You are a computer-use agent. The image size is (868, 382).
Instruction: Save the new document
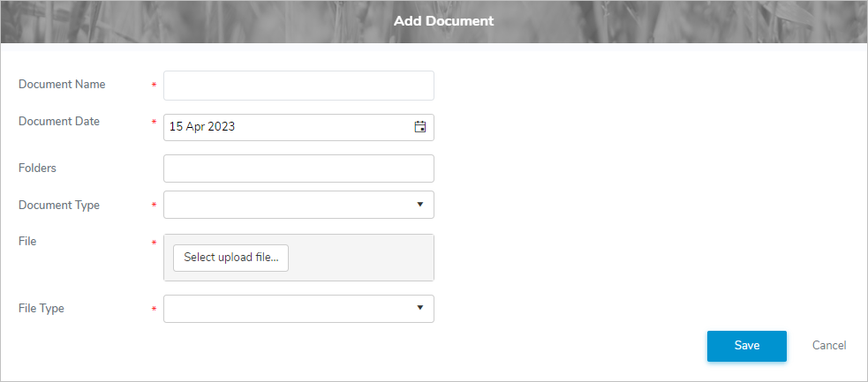point(746,346)
